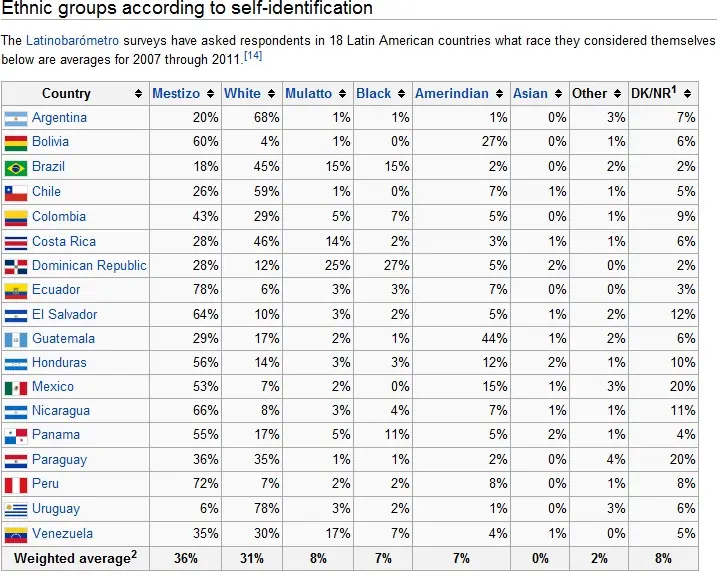Viewport: 717px width, 577px height.
Task: Click the Panama flag icon
Action: tap(16, 435)
